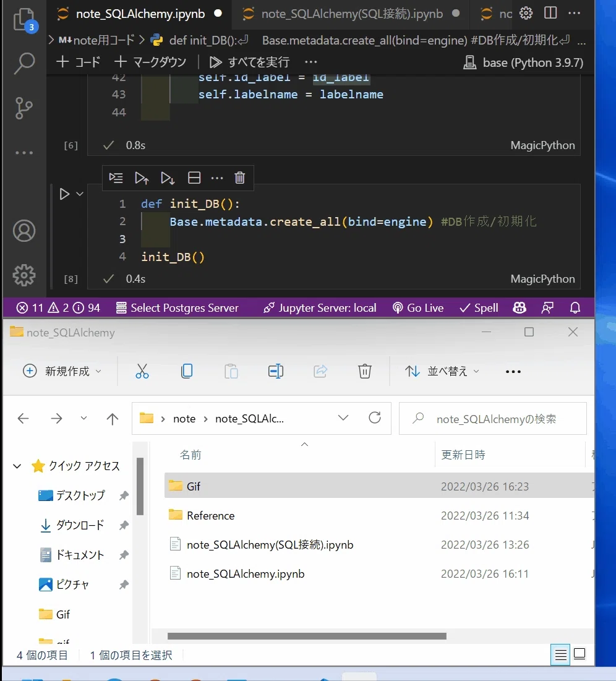Viewport: 616px width, 681px height.
Task: Toggle Spell checker in the status bar
Action: (479, 308)
